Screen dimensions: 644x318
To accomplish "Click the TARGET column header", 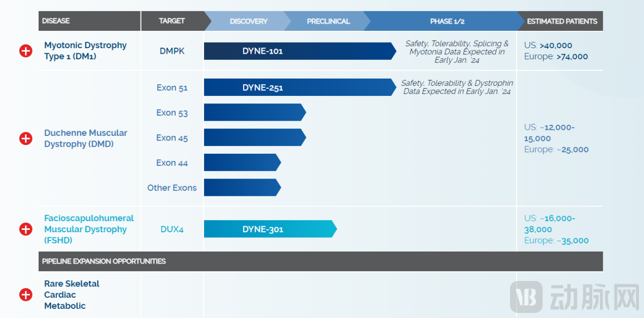I will (x=172, y=21).
